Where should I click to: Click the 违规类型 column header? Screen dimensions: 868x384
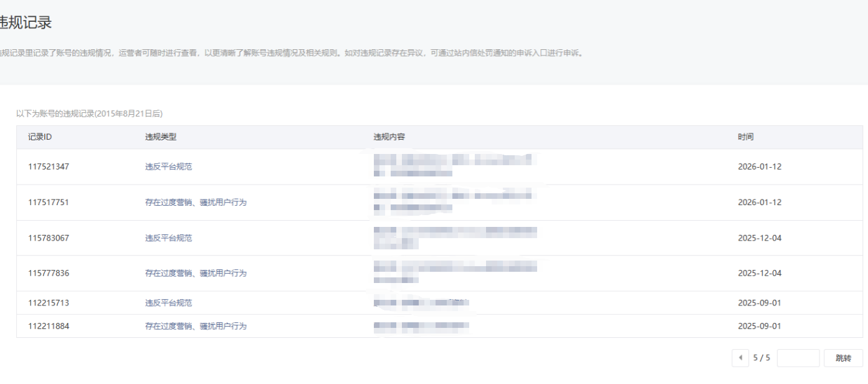161,137
